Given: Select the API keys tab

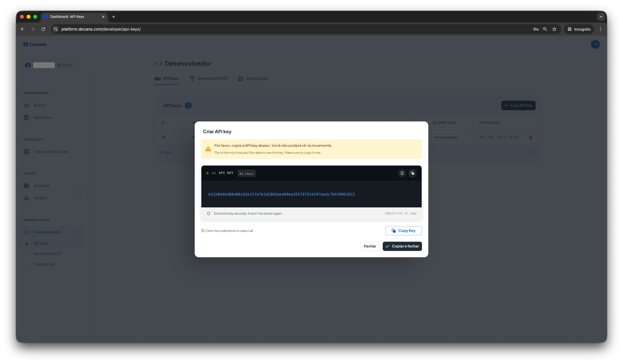Looking at the screenshot, I should pos(167,79).
